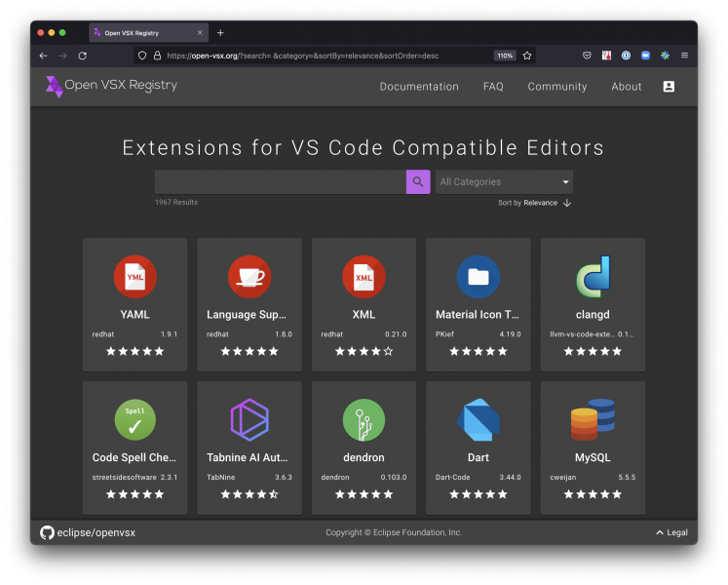Click the Tabnine star rating

[249, 494]
